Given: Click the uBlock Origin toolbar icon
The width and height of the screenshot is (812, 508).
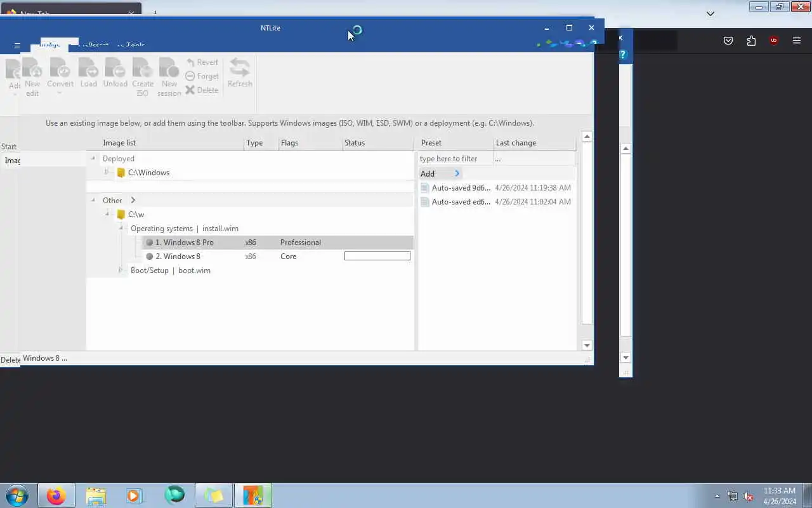Looking at the screenshot, I should pyautogui.click(x=774, y=41).
